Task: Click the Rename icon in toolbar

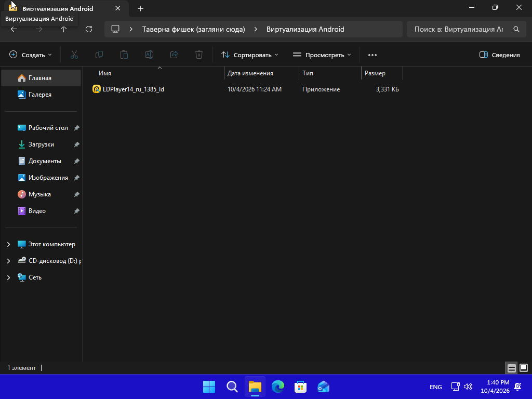Action: (149, 55)
